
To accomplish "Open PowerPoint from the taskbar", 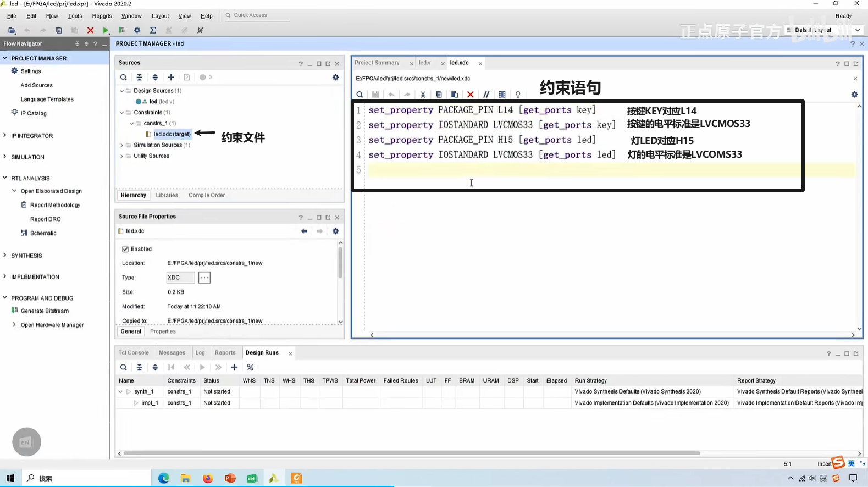I will (x=230, y=478).
